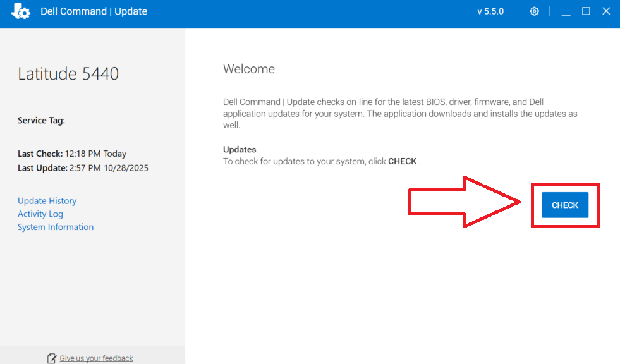Close the Dell Command Update window

(606, 11)
